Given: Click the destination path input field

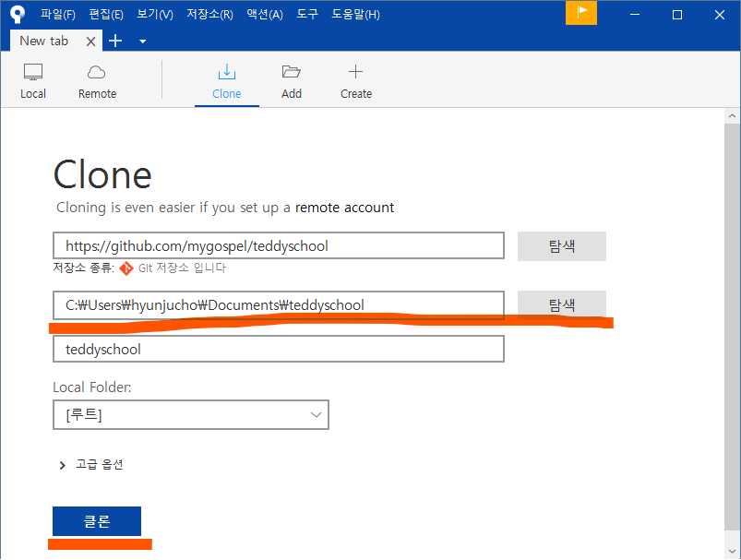Looking at the screenshot, I should coord(279,304).
